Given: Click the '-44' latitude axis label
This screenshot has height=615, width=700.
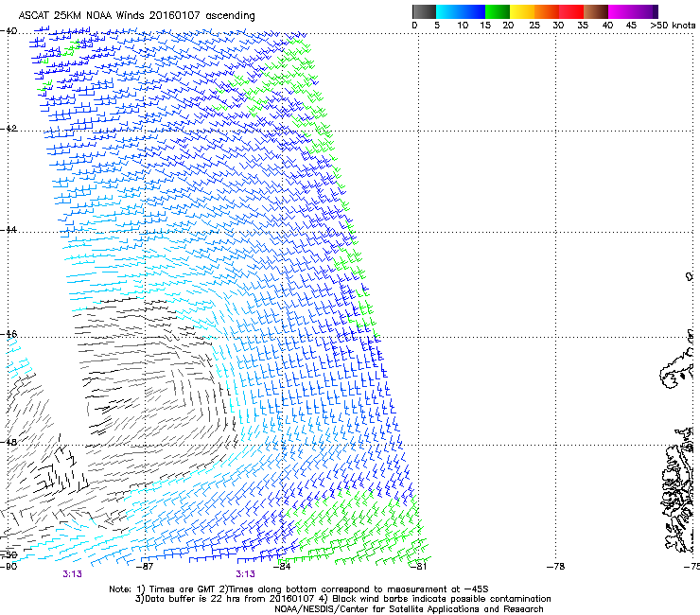Looking at the screenshot, I should coord(9,230).
